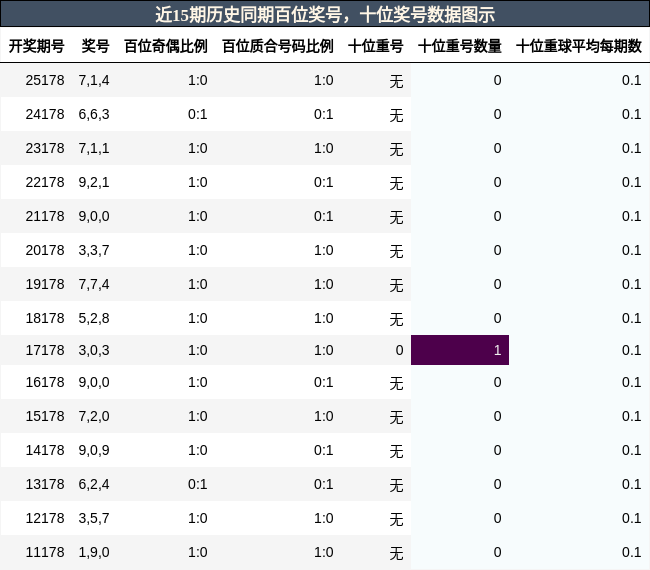This screenshot has height=570, width=650.
Task: Click prize number 7,1,1
Action: point(94,148)
